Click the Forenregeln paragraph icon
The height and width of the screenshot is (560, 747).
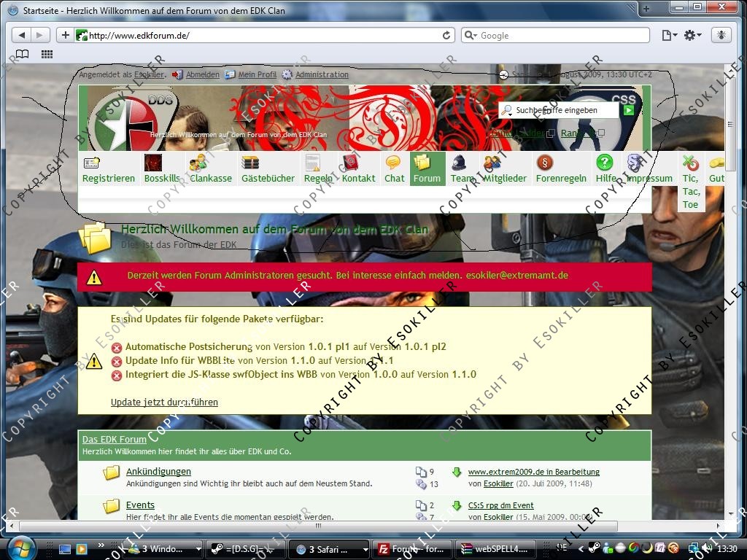[545, 163]
